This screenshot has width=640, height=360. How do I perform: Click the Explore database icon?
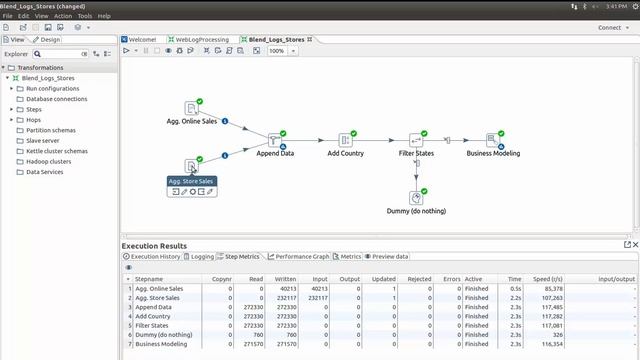pos(240,51)
